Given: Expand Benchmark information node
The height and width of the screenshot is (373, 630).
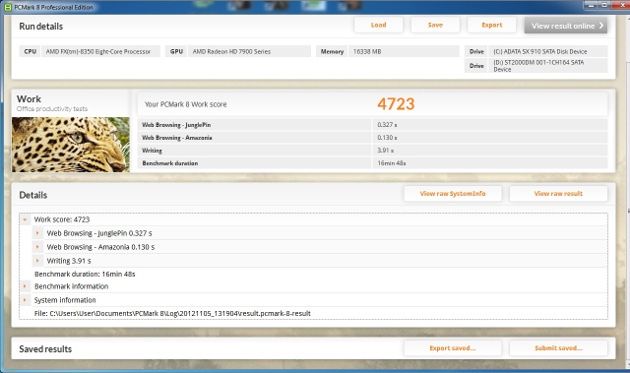Looking at the screenshot, I should pos(25,286).
